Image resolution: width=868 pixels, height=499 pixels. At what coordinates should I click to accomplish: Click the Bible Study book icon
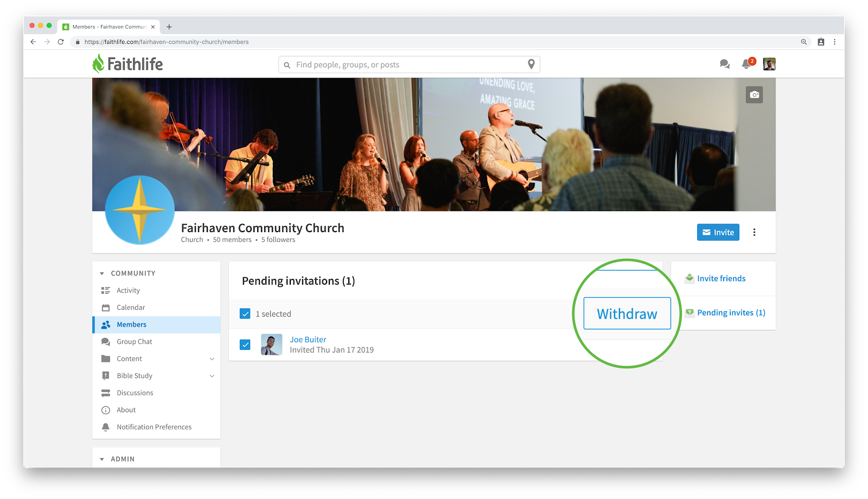[106, 376]
